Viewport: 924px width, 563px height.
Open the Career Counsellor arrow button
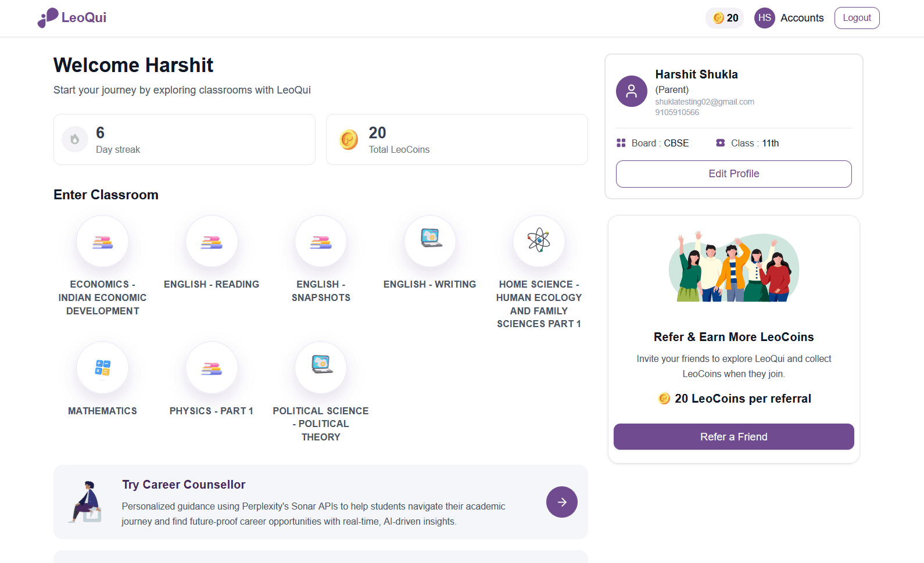pos(561,501)
